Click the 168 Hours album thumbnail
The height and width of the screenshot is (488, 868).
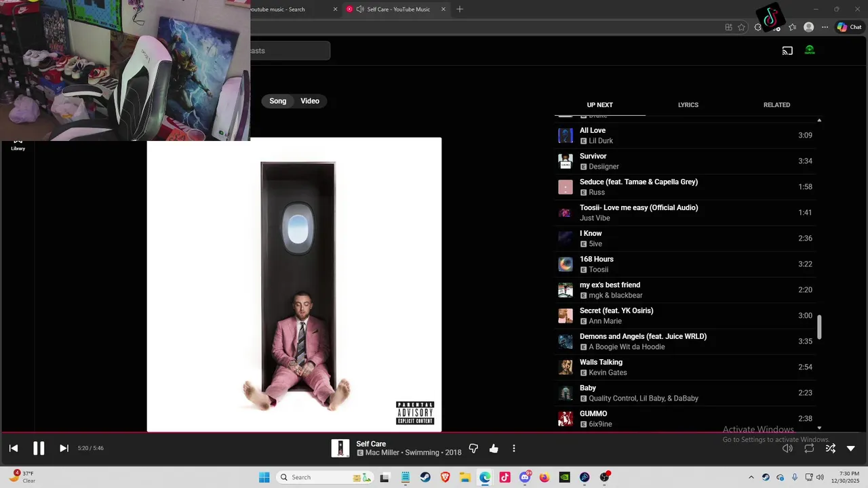(x=566, y=264)
